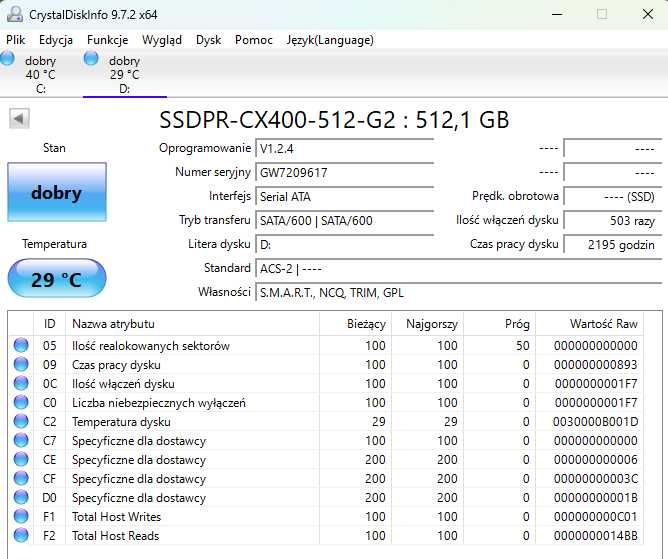Click status orb for attribute CF row
The height and width of the screenshot is (559, 668).
pos(21,478)
